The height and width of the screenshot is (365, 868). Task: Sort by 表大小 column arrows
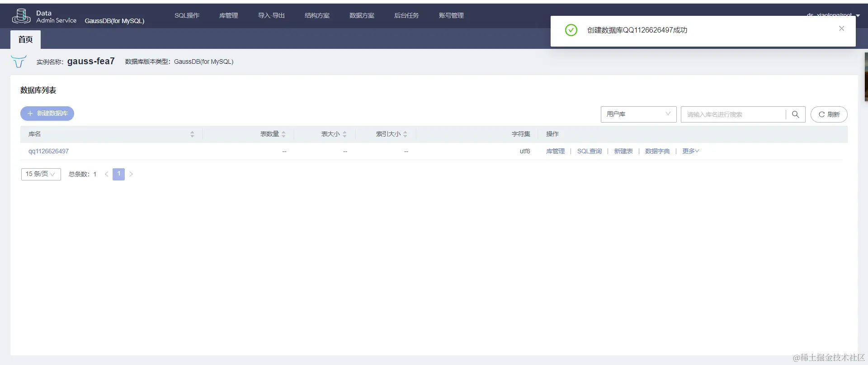coord(344,134)
